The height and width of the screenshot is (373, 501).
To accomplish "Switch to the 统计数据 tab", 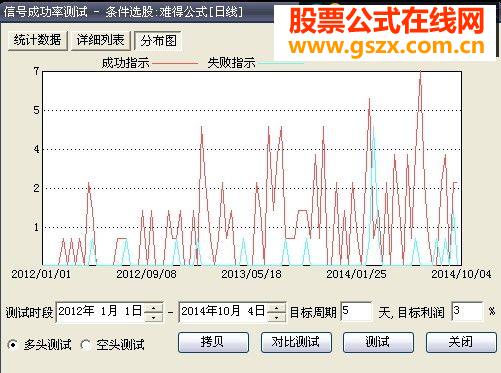I will click(x=38, y=41).
